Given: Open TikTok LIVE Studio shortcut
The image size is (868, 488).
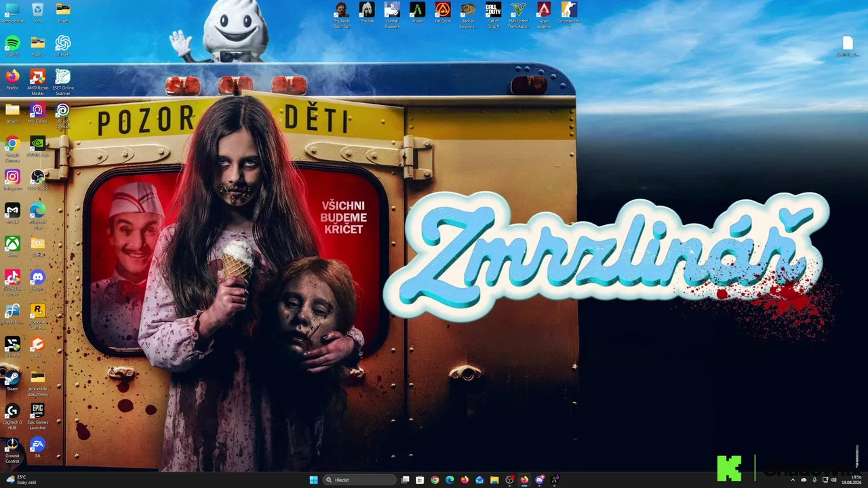Looking at the screenshot, I should [x=12, y=282].
